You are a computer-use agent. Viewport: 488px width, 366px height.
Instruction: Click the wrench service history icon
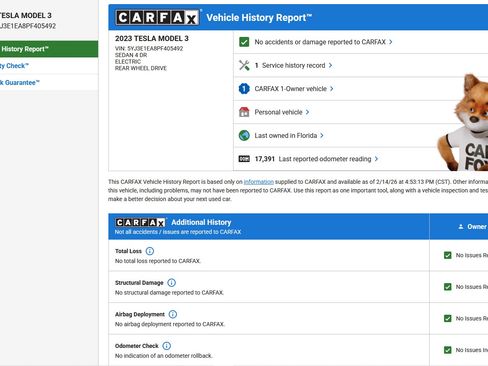[x=244, y=65]
